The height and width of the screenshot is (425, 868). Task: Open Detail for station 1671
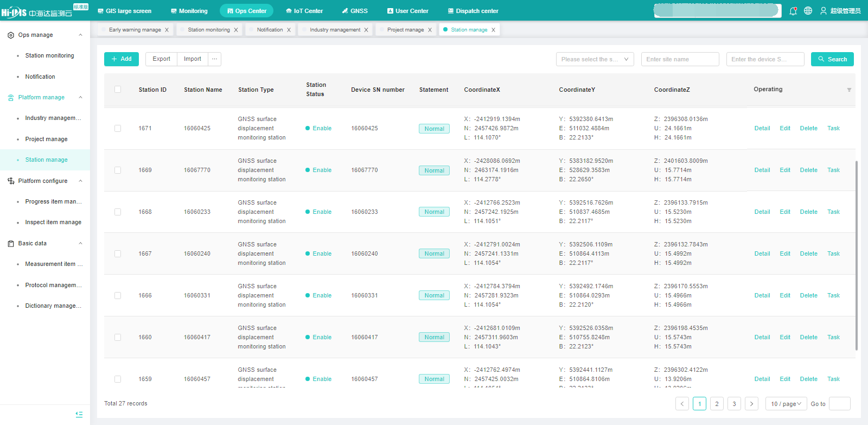point(762,129)
